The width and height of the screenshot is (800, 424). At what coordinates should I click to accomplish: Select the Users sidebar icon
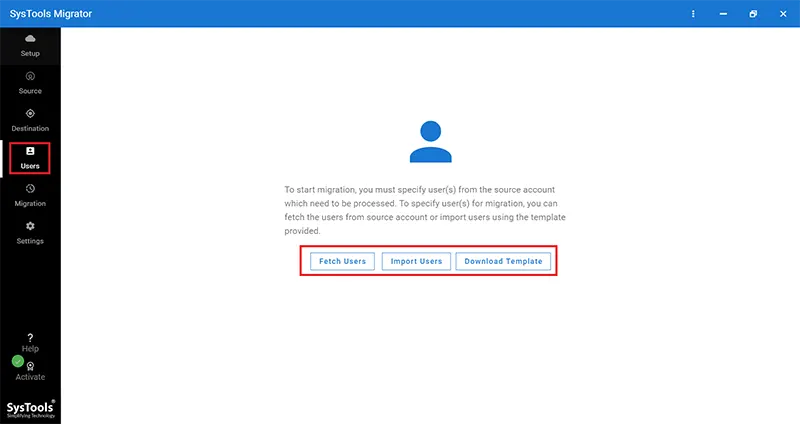pyautogui.click(x=30, y=151)
